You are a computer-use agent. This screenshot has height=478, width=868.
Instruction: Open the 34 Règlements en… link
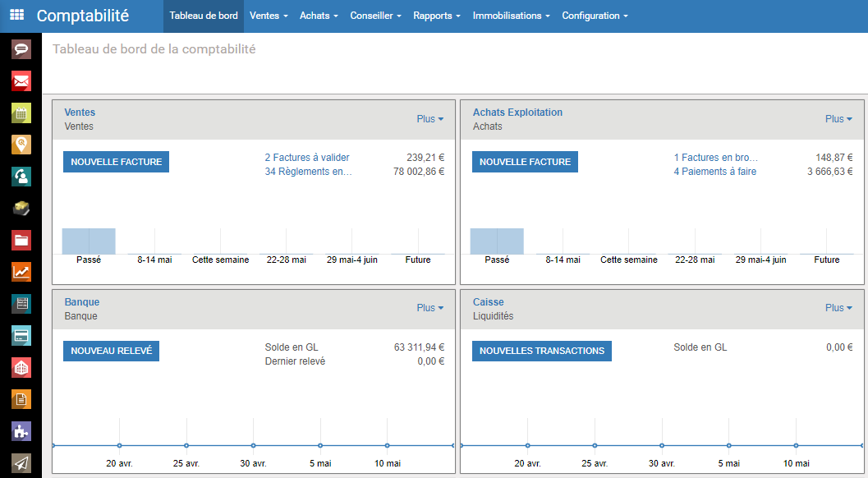(x=308, y=172)
